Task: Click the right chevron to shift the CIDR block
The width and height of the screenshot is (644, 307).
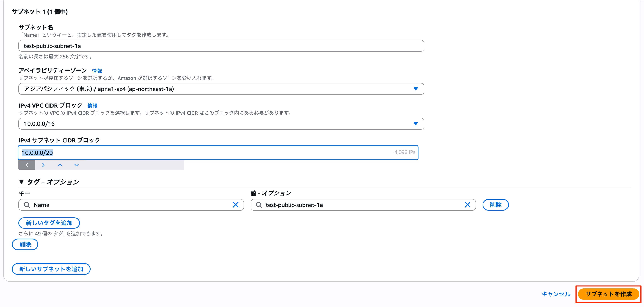Action: 43,165
